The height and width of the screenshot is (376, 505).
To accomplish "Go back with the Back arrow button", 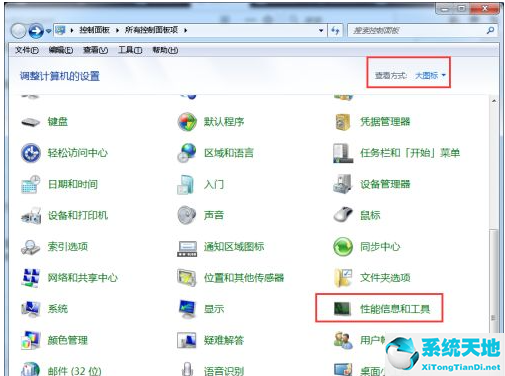I will (19, 31).
